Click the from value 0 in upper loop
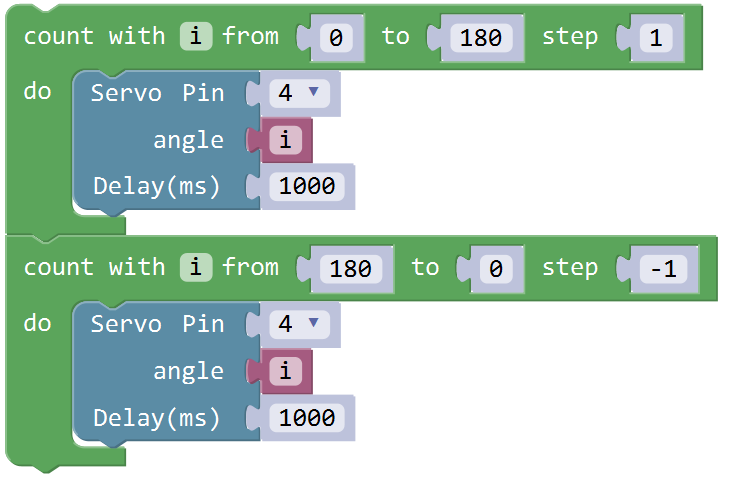735x482 pixels. 335,38
